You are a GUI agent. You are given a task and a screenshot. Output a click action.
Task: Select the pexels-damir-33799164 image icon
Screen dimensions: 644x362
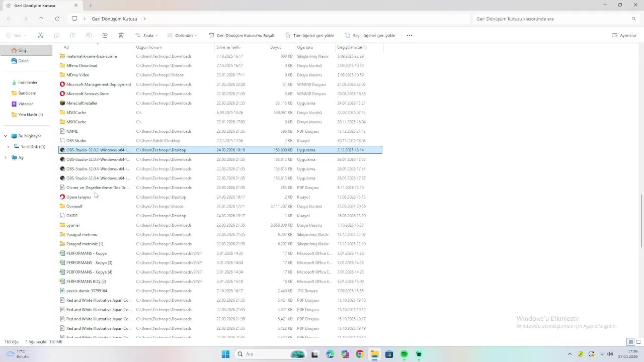tap(62, 291)
